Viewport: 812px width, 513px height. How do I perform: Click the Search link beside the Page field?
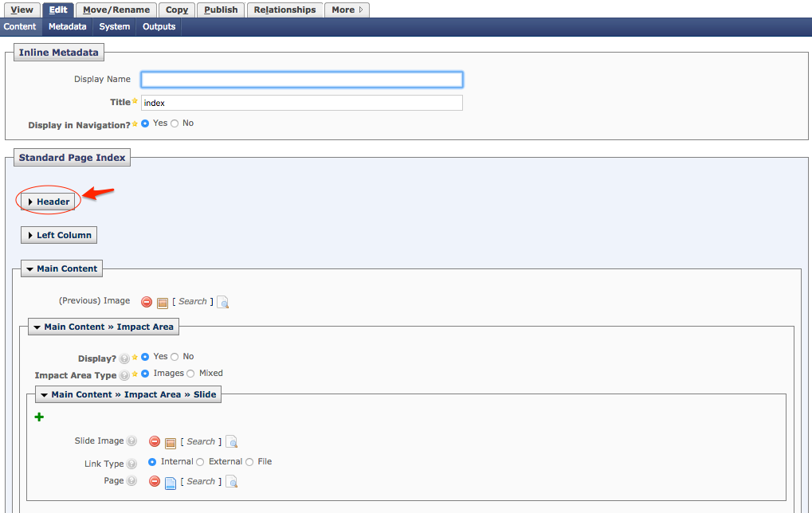coord(202,481)
